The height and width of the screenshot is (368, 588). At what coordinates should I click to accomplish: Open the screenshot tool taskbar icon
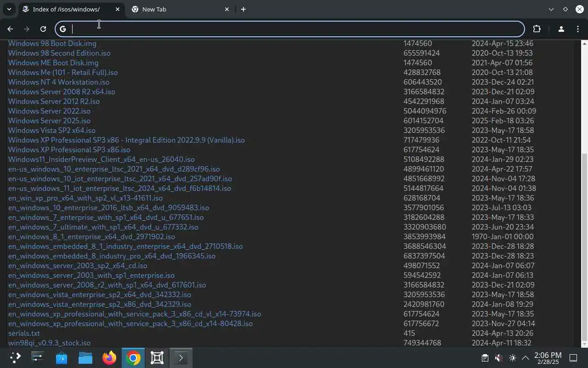[x=157, y=358]
